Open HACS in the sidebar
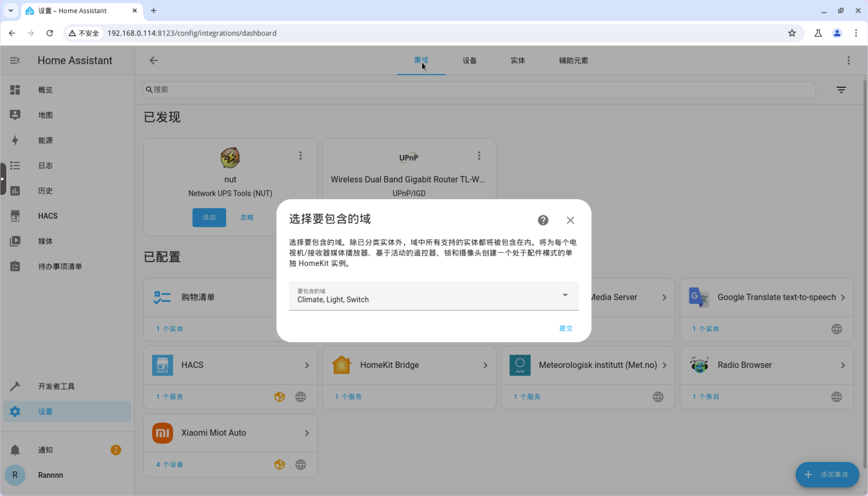Screen dimensions: 868x496 tap(48, 216)
